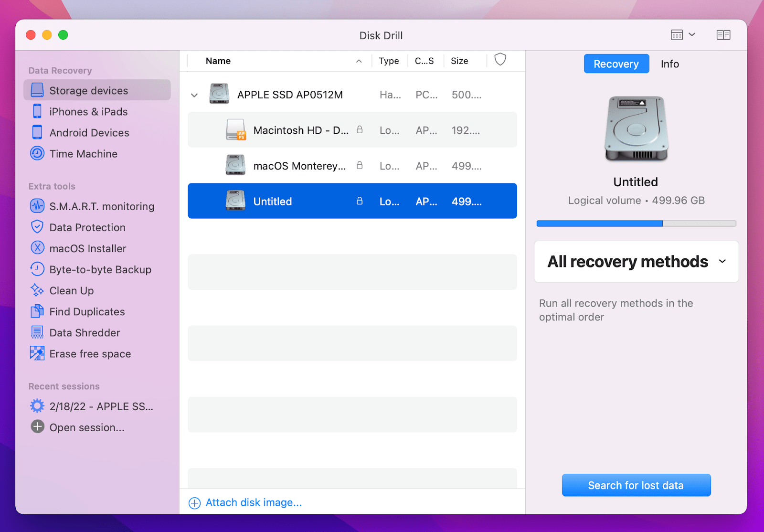The height and width of the screenshot is (532, 764).
Task: Sort list by Type column header
Action: [x=389, y=61]
